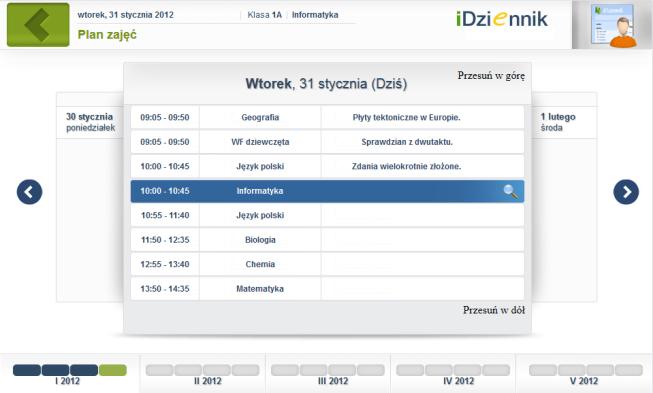Click header date 'wtorek, 31 stycznia 2012'
653x393 pixels.
[125, 15]
